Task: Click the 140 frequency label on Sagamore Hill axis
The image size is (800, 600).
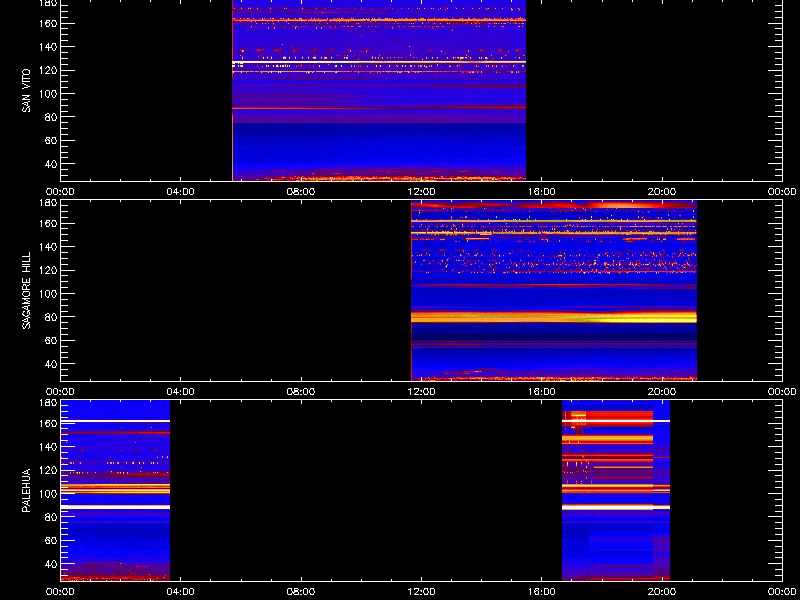Action: (x=48, y=247)
